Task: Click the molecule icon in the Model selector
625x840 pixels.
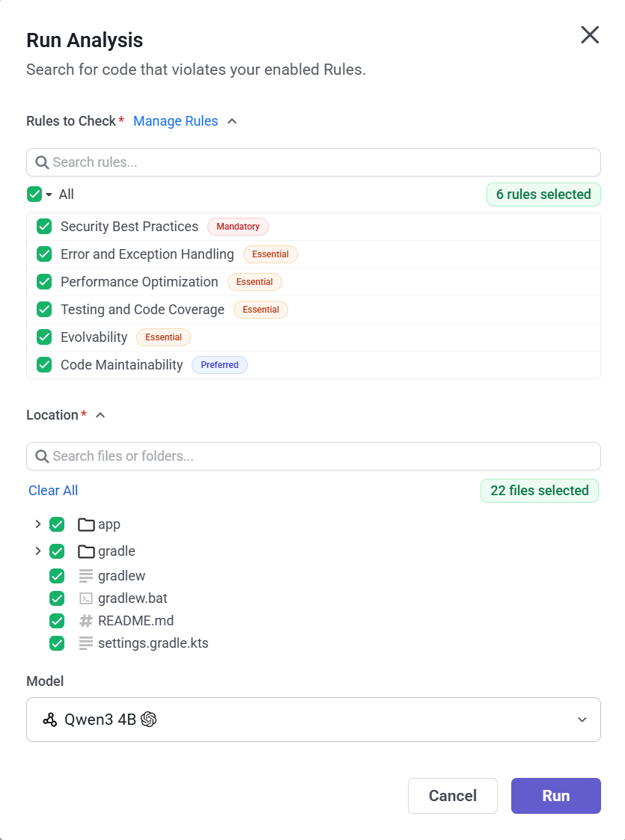Action: (49, 719)
